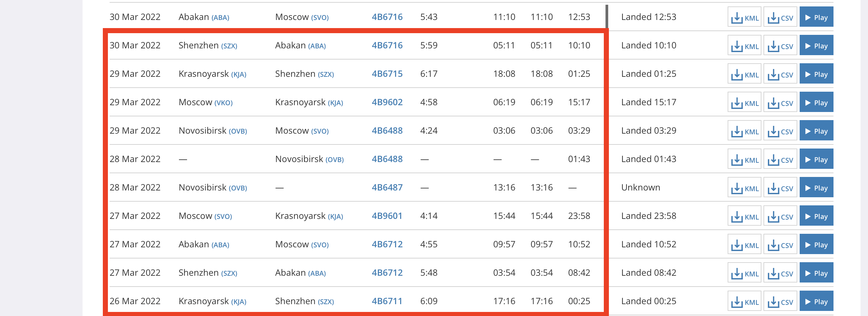The height and width of the screenshot is (316, 868).
Task: Download CSV for flight 4B9602 landed 15:17
Action: click(780, 102)
